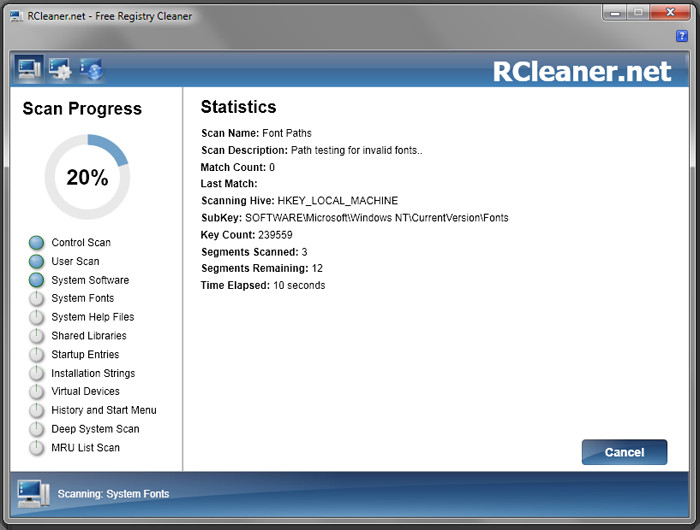Click the System Software status indicator

37,280
